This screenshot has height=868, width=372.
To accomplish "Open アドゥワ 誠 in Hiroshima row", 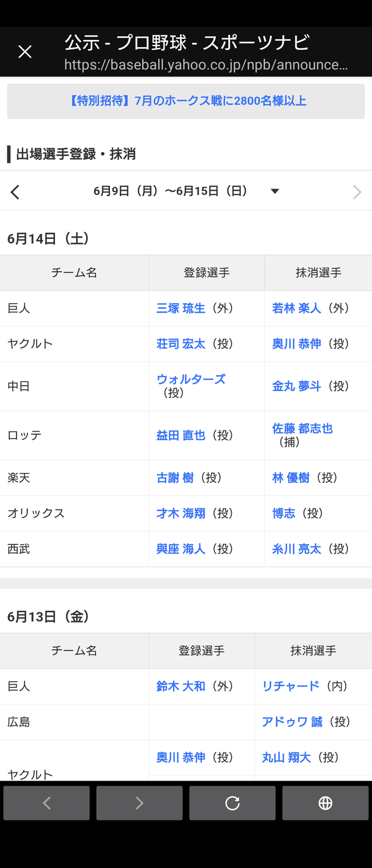I will [x=292, y=722].
